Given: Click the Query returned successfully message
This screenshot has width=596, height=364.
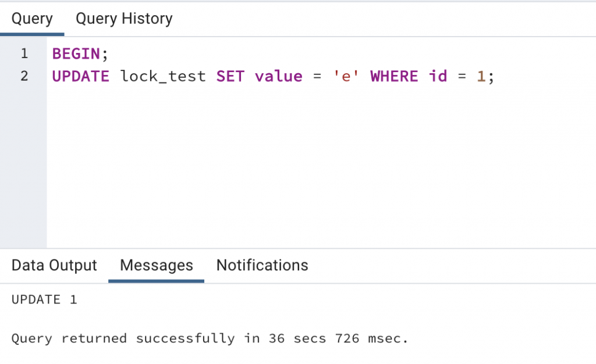Looking at the screenshot, I should 210,338.
